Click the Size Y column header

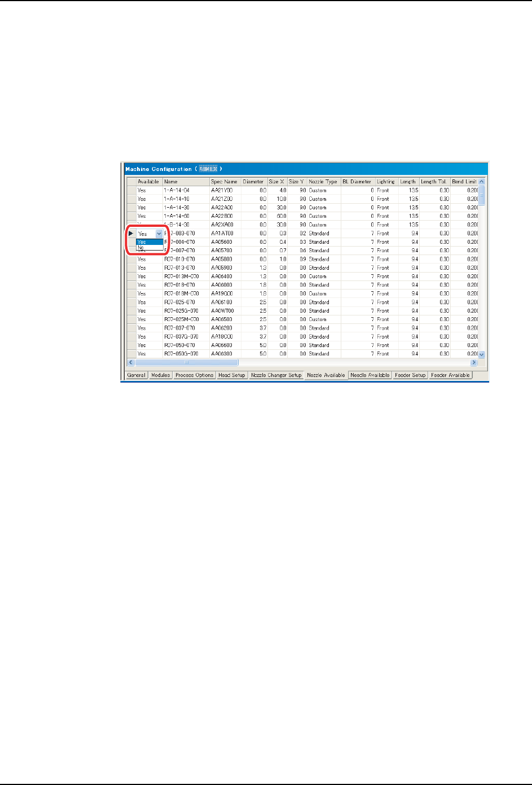297,182
